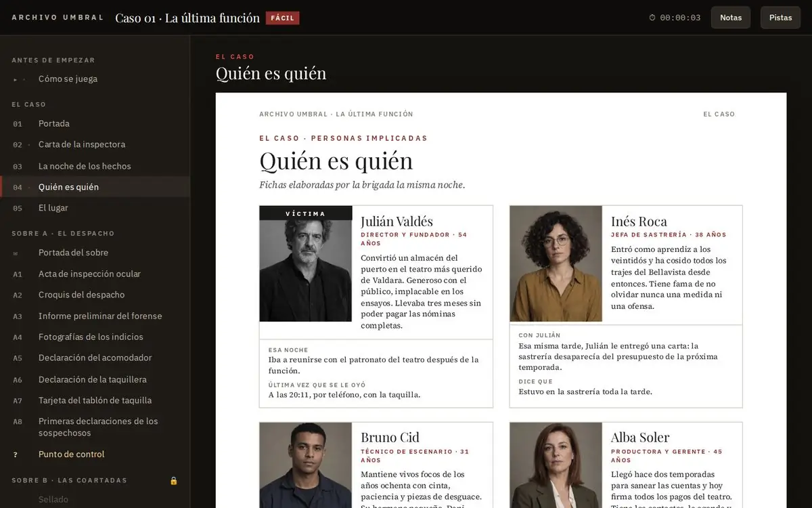Click the VÍCTIMA label on photo
812x508 pixels.
306,213
